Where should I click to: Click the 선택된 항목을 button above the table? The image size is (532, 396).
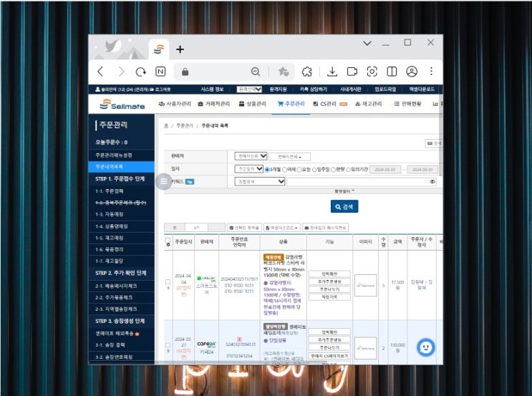pyautogui.click(x=244, y=228)
